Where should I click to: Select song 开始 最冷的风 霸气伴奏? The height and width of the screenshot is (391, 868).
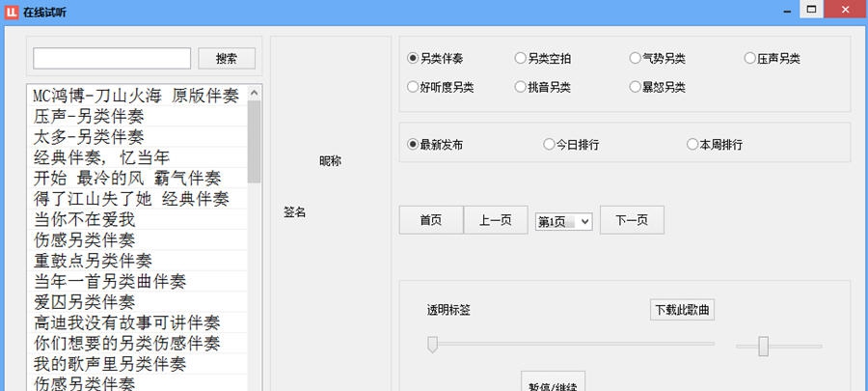(x=136, y=178)
